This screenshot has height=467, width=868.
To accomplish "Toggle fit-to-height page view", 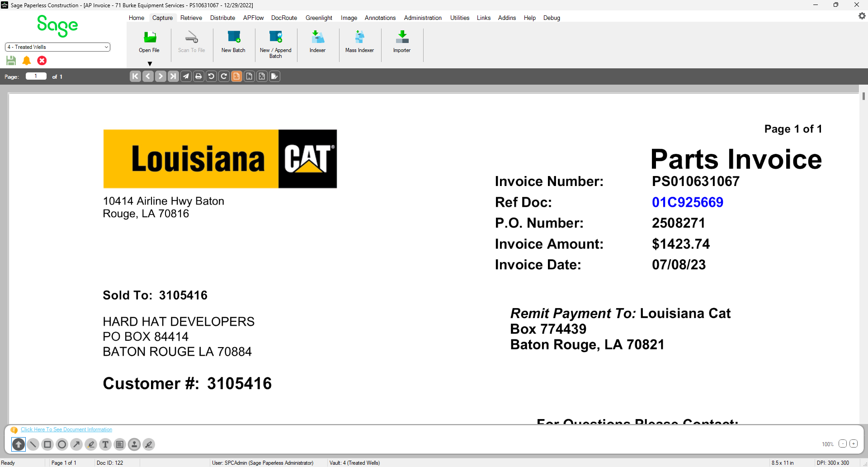I will pos(249,76).
